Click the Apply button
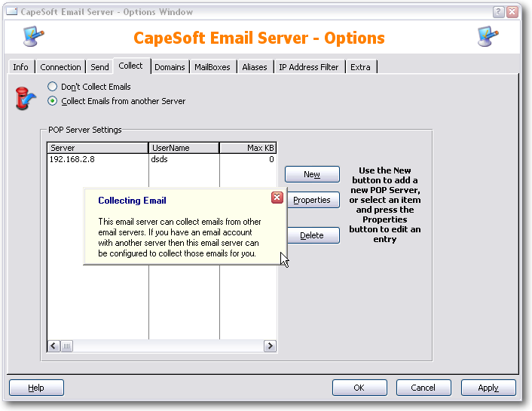 (x=488, y=388)
